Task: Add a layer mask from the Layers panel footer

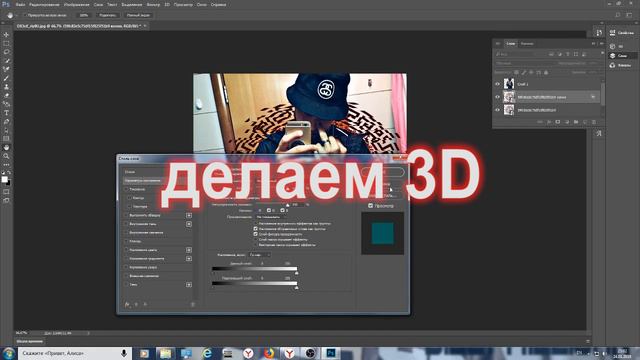Action: point(558,122)
